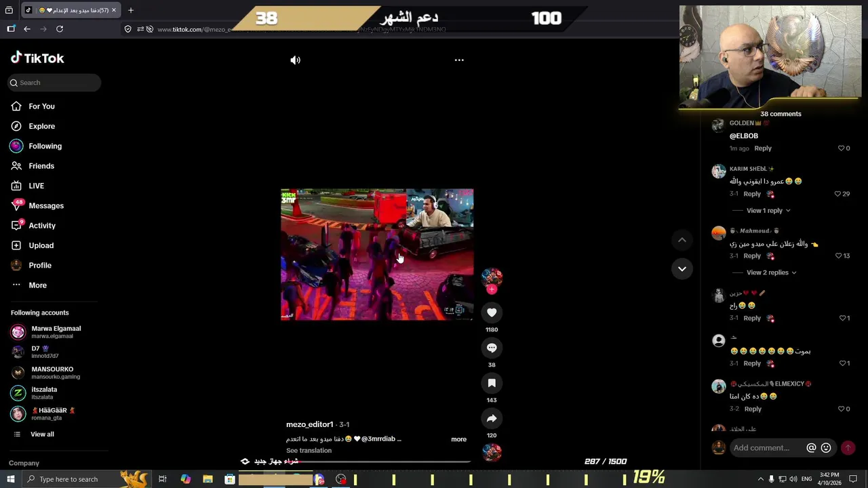Open the Activity notifications
The image size is (868, 488).
click(x=42, y=226)
